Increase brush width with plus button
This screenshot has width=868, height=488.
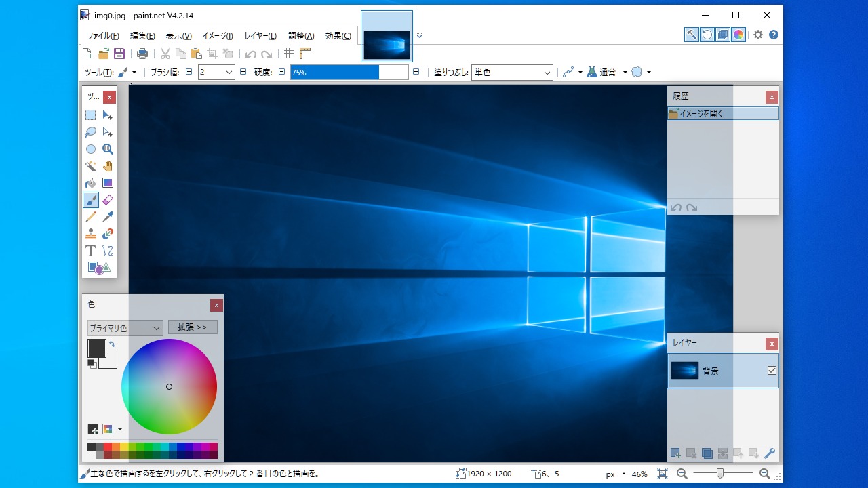(243, 72)
